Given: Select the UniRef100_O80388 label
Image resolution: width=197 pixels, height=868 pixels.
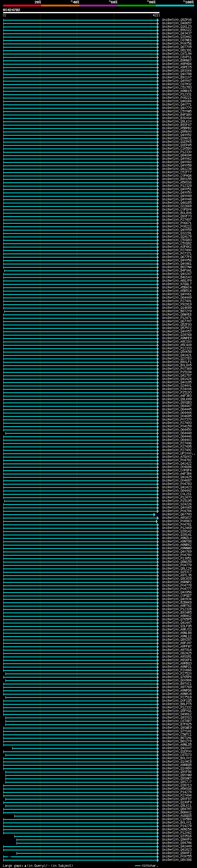Looking at the screenshot, I should pyautogui.click(x=176, y=860).
